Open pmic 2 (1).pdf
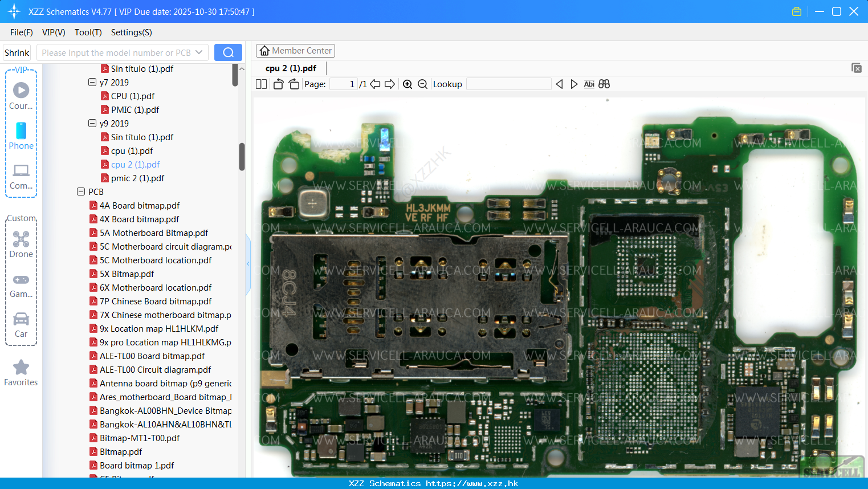868x489 pixels. pos(133,178)
